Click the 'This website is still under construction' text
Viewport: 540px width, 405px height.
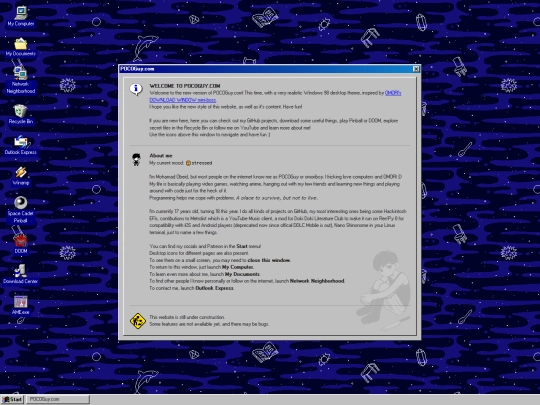[187, 317]
